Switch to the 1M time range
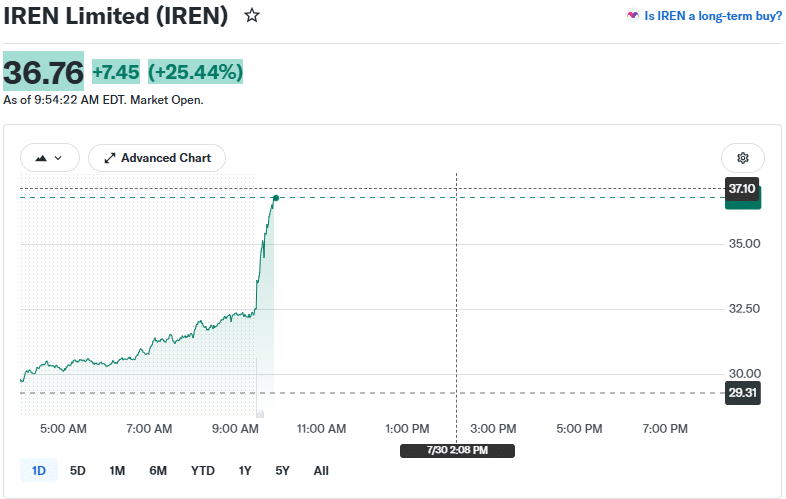The width and height of the screenshot is (786, 499). (117, 470)
